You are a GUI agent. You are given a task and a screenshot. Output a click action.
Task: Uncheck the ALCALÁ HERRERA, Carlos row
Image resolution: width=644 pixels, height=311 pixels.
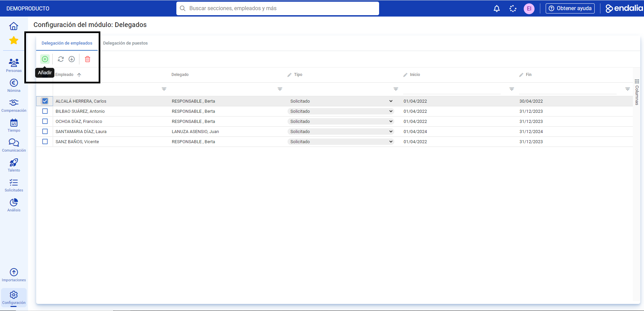[x=45, y=101]
